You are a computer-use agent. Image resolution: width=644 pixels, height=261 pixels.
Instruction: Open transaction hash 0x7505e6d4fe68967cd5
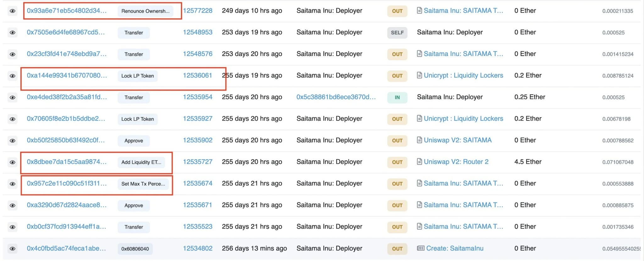pos(66,32)
